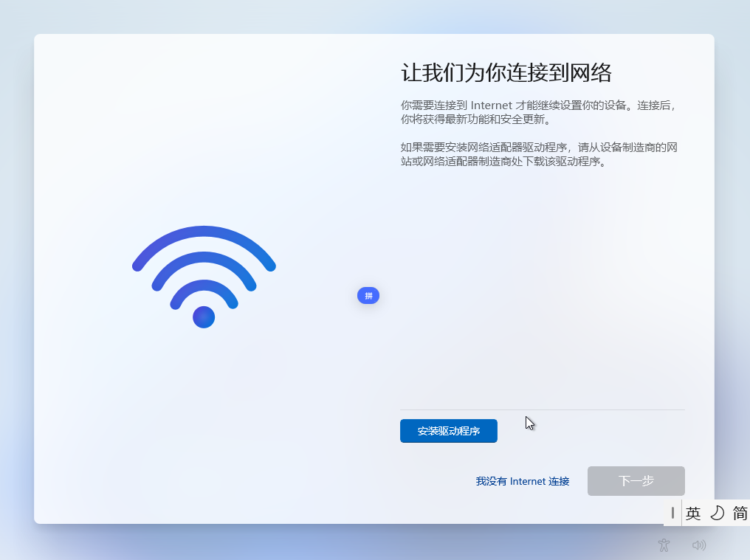Click the floating blue round grid icon
The height and width of the screenshot is (560, 750).
pyautogui.click(x=368, y=296)
